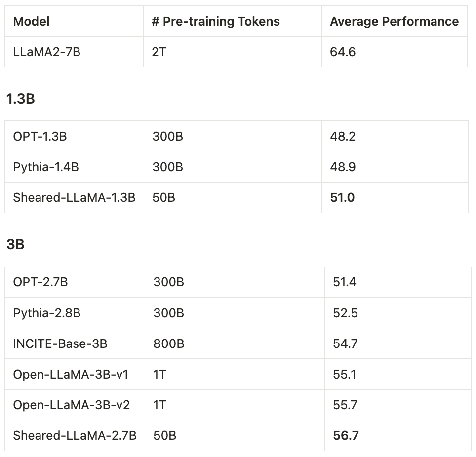This screenshot has height=457, width=476.
Task: Select the OPT-2.7B table cell
Action: click(40, 282)
